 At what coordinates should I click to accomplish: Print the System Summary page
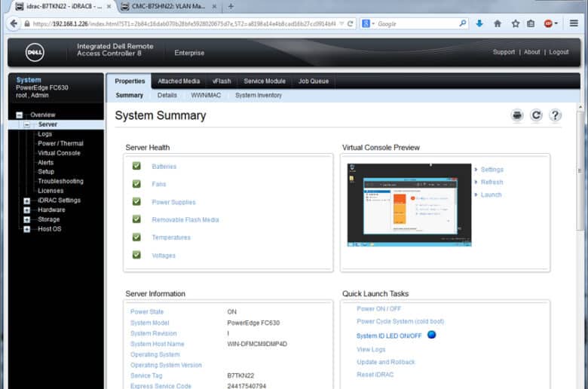click(517, 115)
